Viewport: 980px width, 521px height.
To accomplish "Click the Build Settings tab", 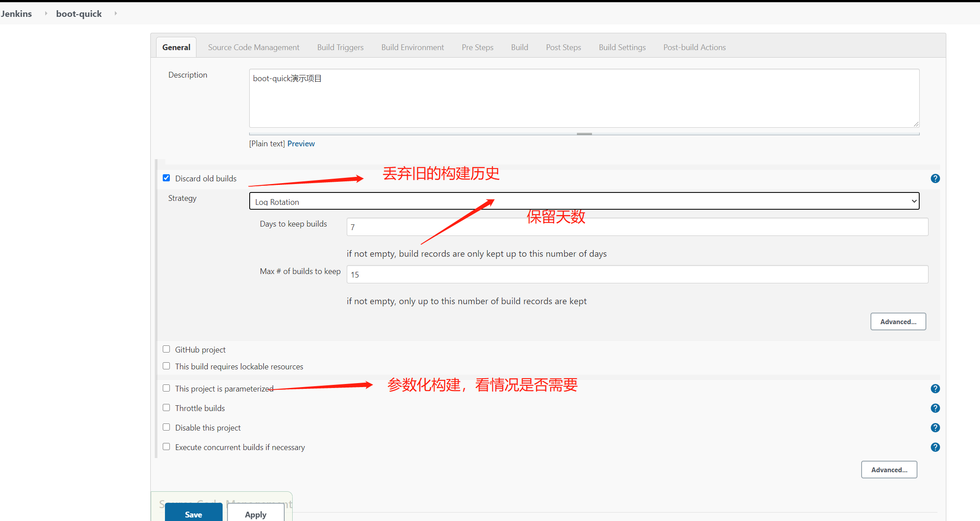I will (x=623, y=47).
